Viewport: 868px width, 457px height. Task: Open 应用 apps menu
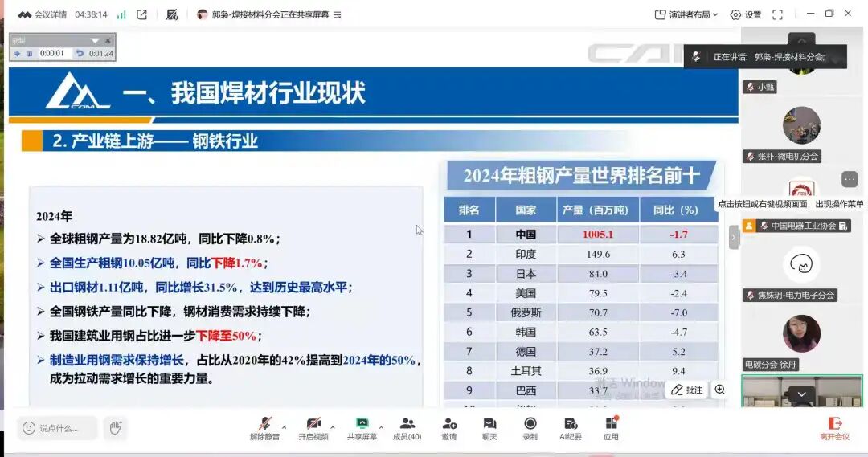[611, 428]
